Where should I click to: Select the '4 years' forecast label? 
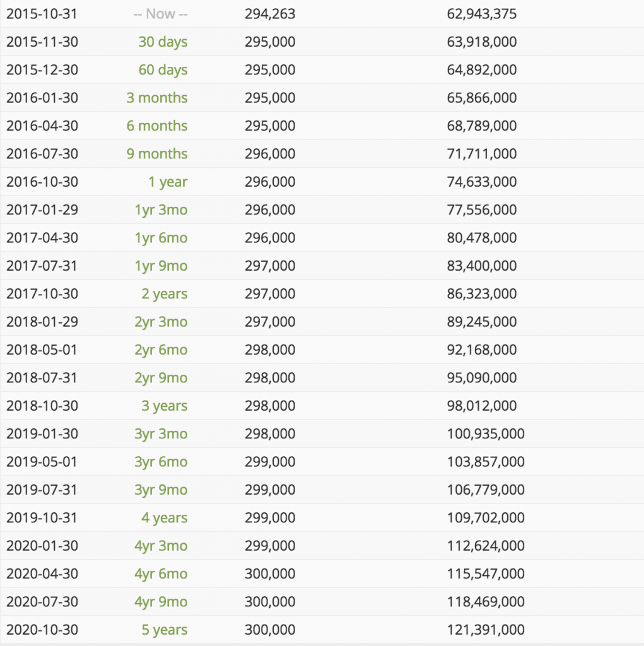coord(165,519)
